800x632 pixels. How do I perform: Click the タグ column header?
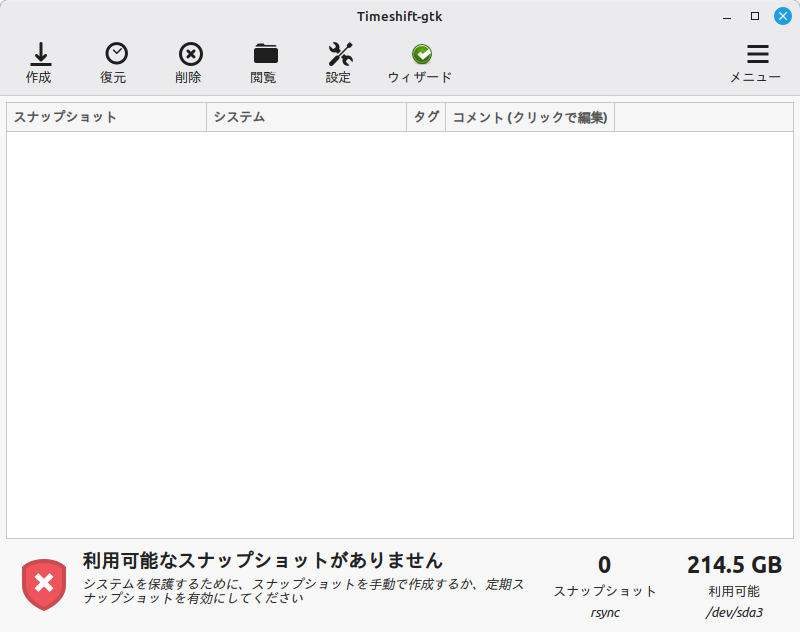[x=426, y=117]
